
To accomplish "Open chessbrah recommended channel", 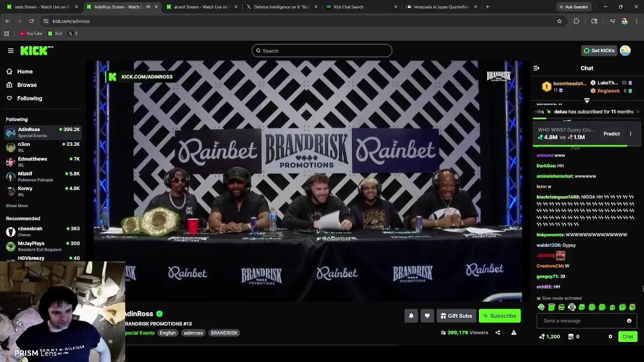I will click(x=43, y=231).
